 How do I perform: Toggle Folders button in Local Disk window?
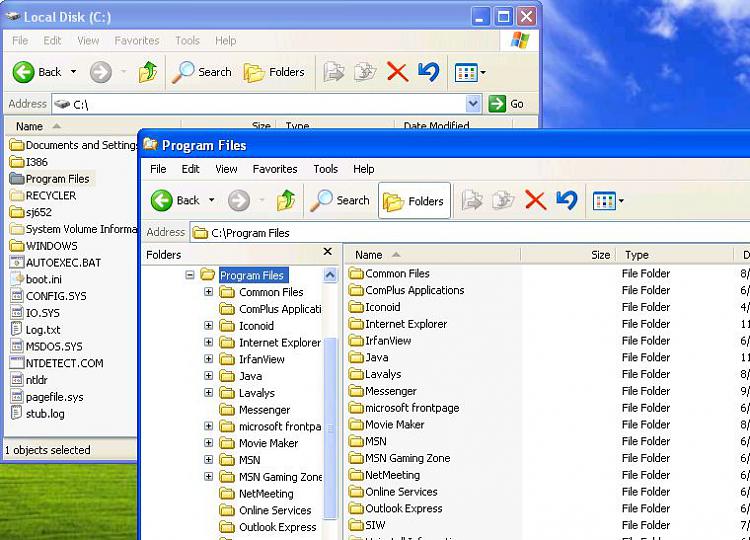[x=274, y=72]
